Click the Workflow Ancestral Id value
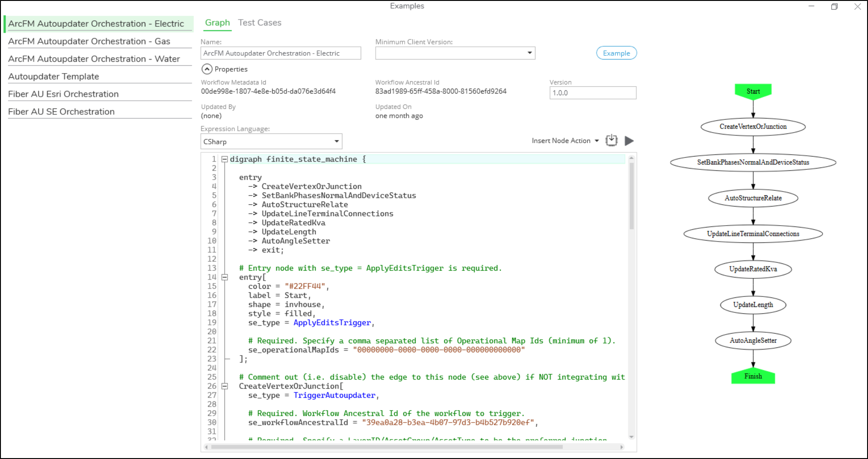868x459 pixels. coord(441,91)
